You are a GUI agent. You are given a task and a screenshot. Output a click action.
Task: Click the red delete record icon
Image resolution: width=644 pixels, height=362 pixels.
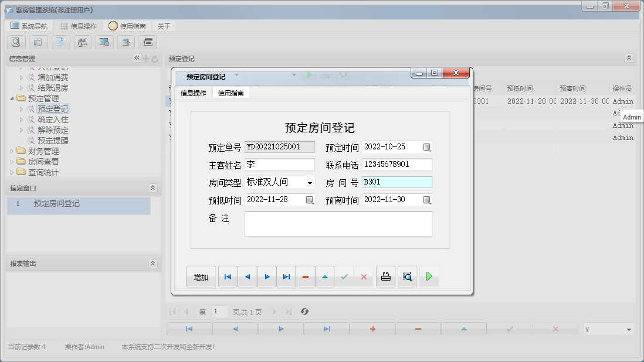(x=306, y=276)
